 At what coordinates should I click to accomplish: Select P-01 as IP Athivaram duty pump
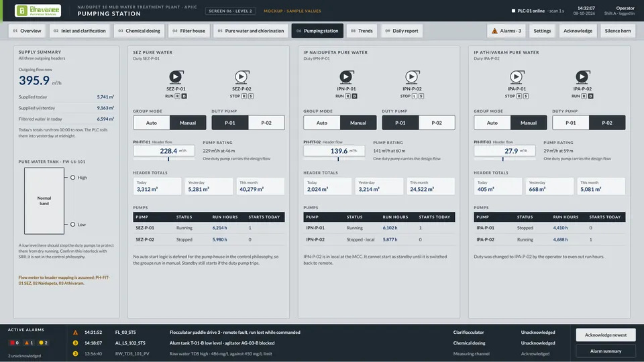coord(571,123)
